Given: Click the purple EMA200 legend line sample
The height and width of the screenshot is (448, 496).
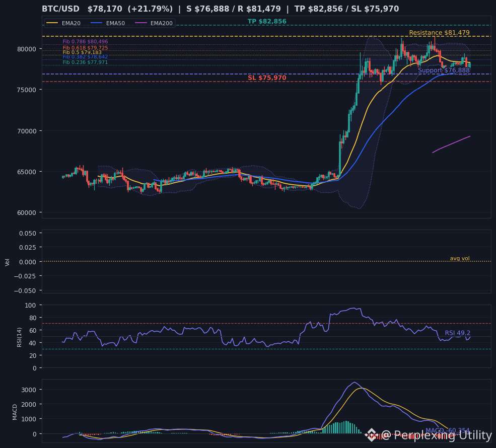Looking at the screenshot, I should click(141, 23).
